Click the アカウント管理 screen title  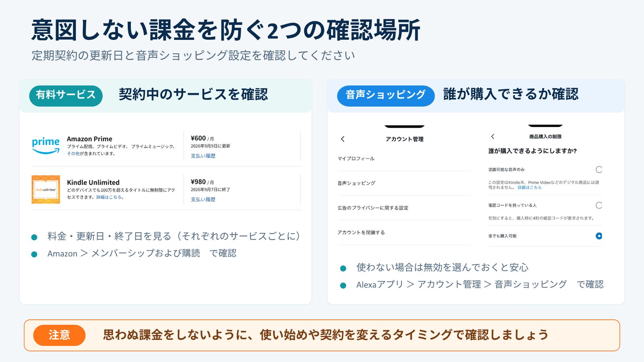(405, 139)
